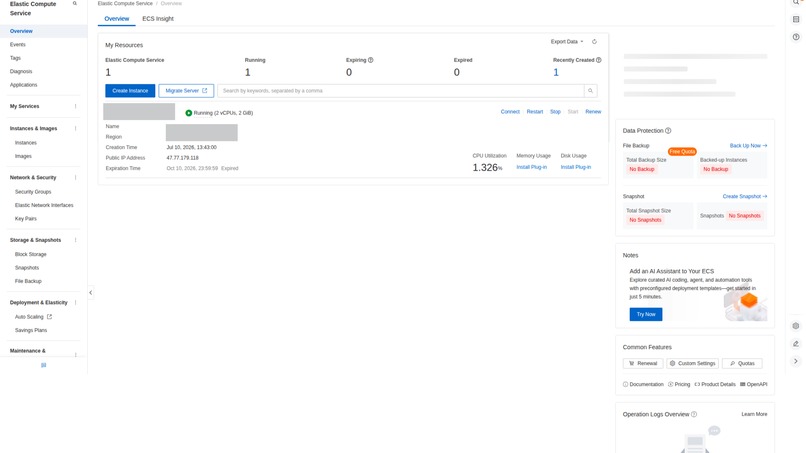
Task: Click the help icon beside Operation Logs Overview
Action: (x=694, y=414)
